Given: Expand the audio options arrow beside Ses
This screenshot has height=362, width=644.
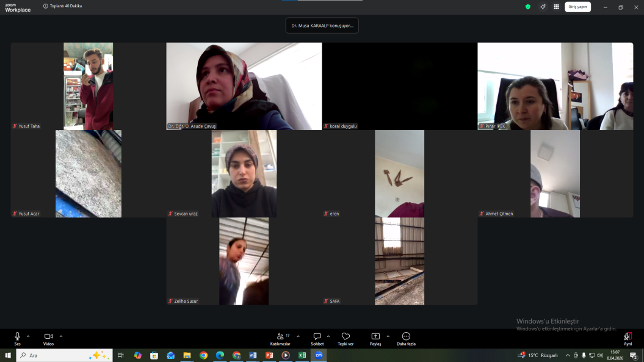Looking at the screenshot, I should click(x=28, y=336).
